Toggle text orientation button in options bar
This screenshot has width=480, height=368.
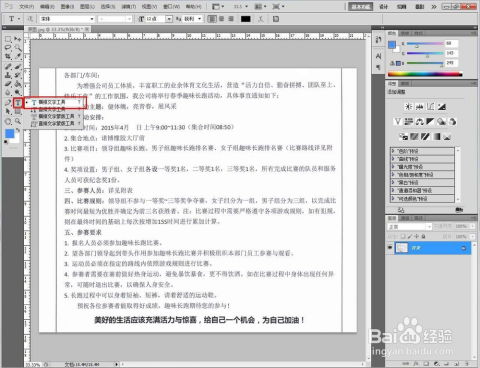(x=30, y=19)
